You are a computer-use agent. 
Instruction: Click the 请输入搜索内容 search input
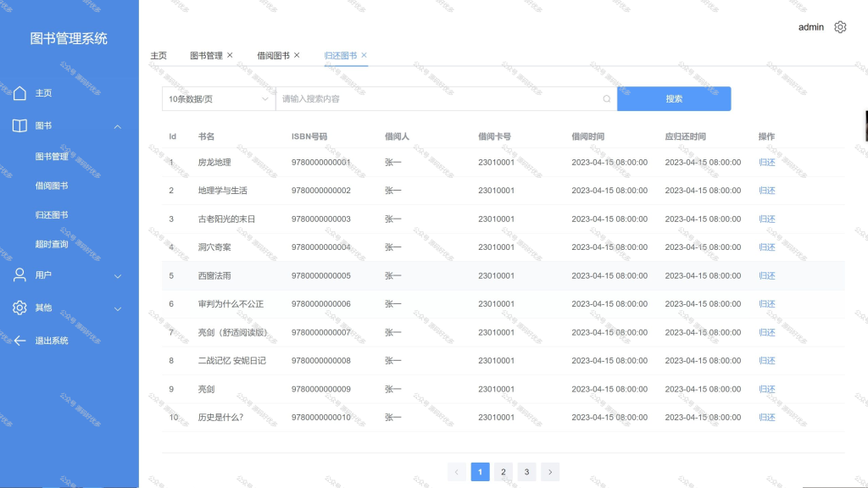[446, 99]
